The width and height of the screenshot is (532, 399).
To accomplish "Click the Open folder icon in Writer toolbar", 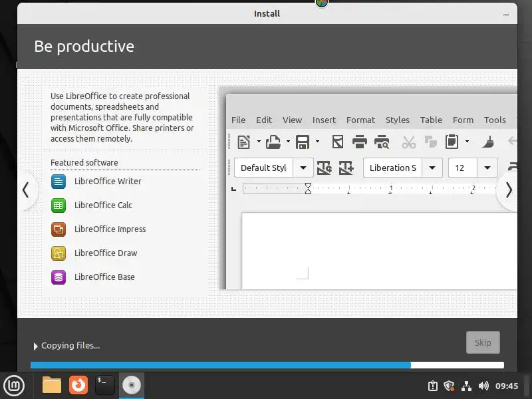I will click(273, 142).
